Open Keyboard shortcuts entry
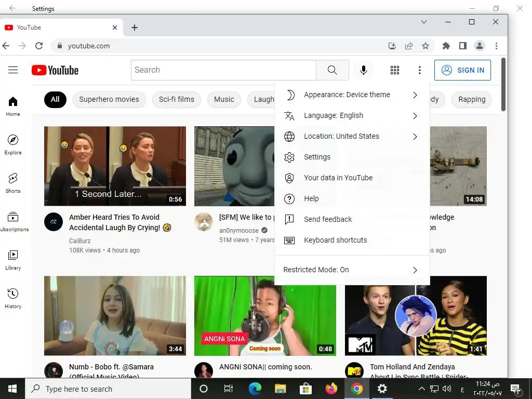 coord(352,240)
